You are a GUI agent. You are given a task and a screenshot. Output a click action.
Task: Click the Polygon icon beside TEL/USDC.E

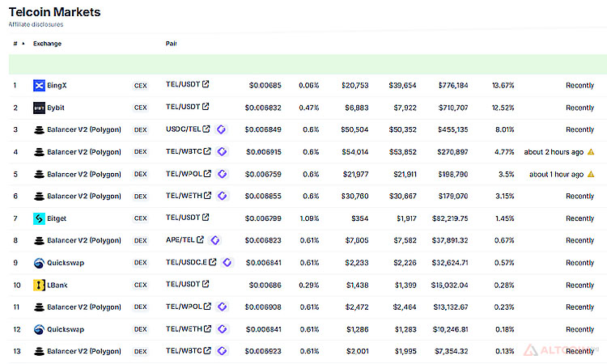[227, 262]
